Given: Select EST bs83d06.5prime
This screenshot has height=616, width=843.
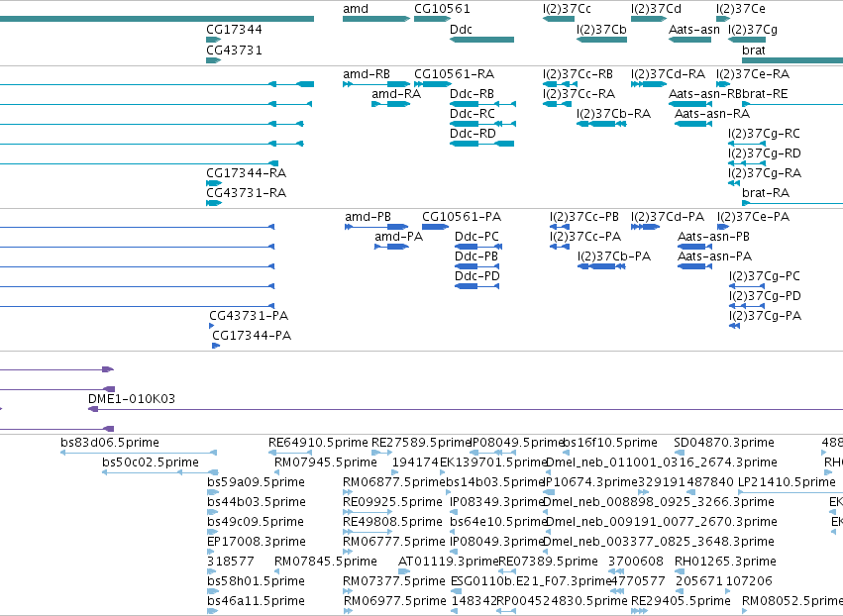Looking at the screenshot, I should [110, 443].
